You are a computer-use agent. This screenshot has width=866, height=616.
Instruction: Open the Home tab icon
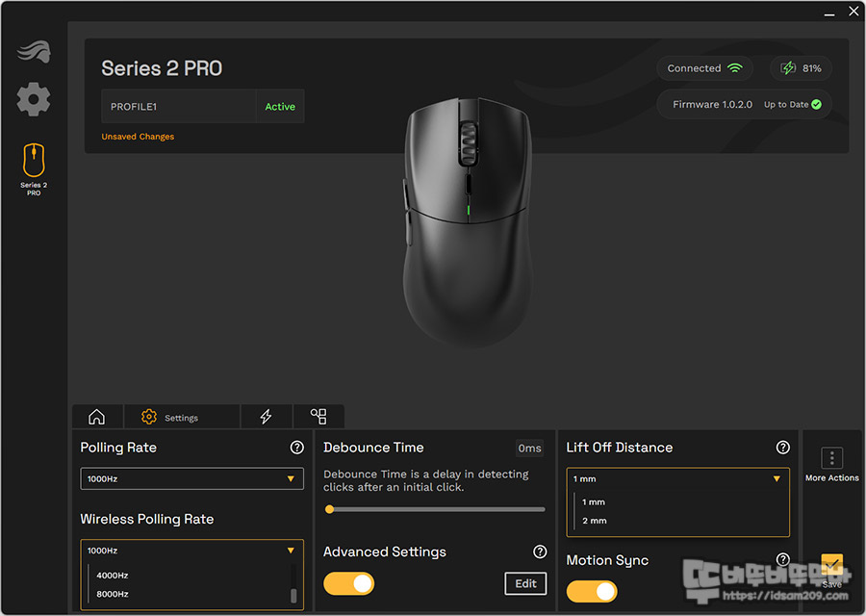[96, 417]
